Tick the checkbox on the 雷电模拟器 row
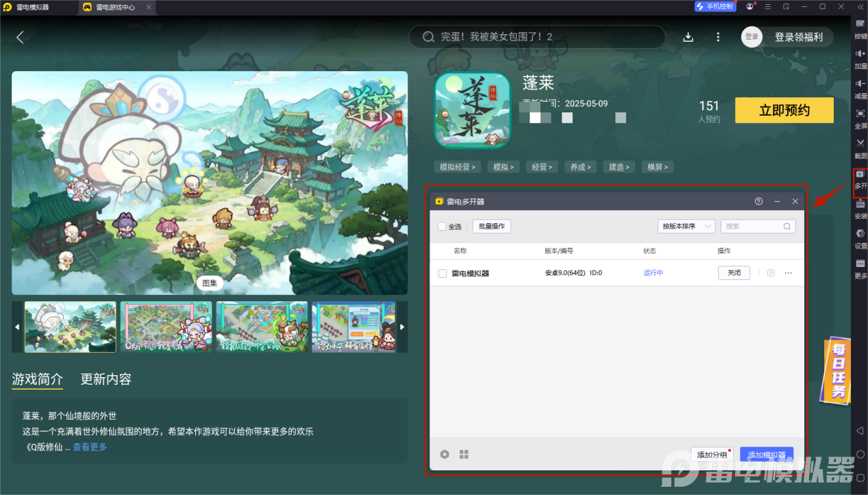This screenshot has height=495, width=868. (442, 272)
